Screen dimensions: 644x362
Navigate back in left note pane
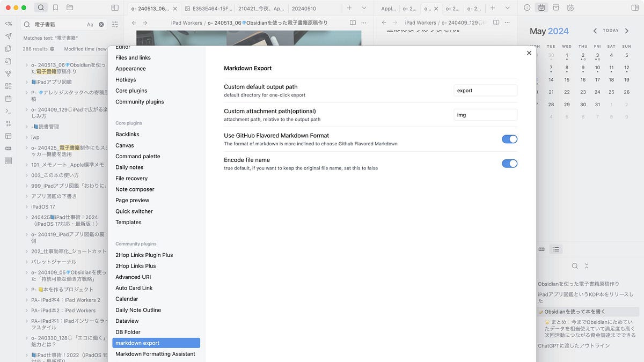coord(134,23)
